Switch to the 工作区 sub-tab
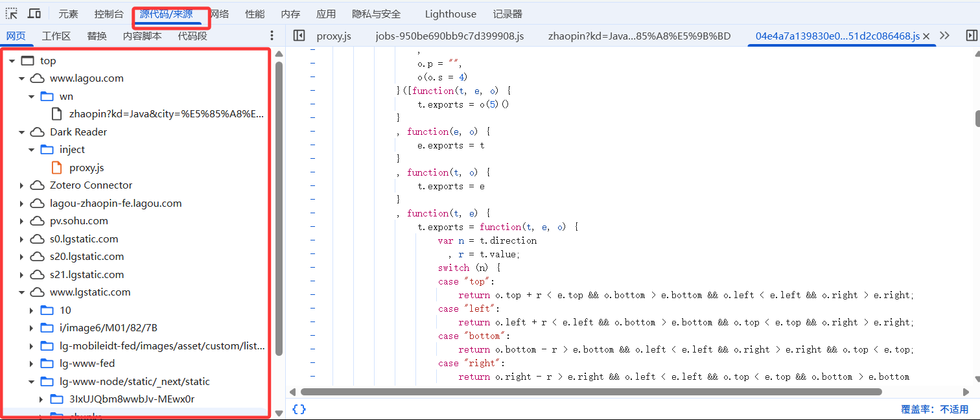This screenshot has width=980, height=420. [56, 36]
